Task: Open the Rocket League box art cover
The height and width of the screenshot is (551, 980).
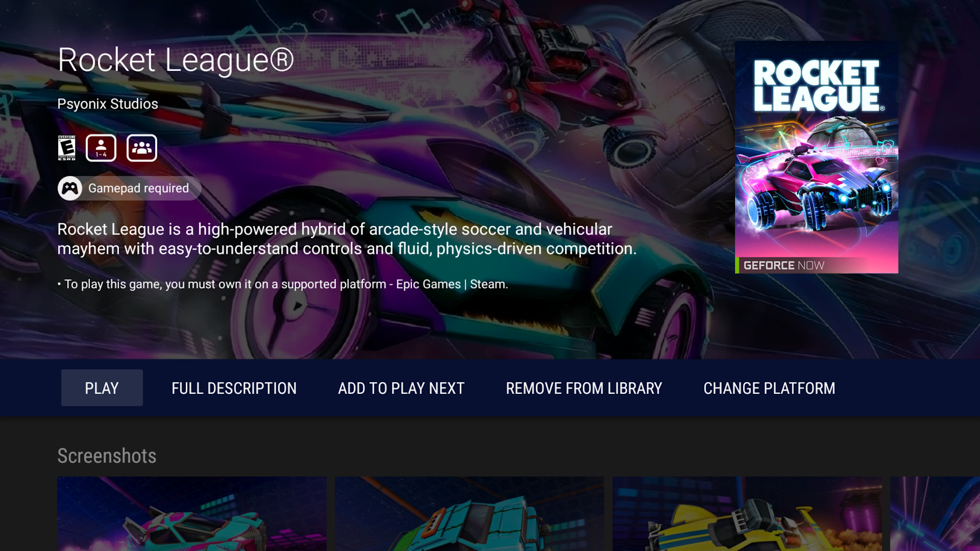Action: [816, 157]
